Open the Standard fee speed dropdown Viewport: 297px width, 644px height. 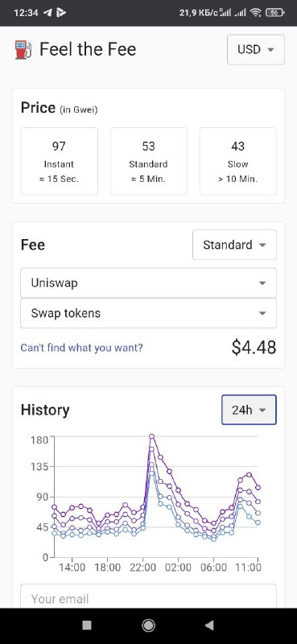click(234, 245)
